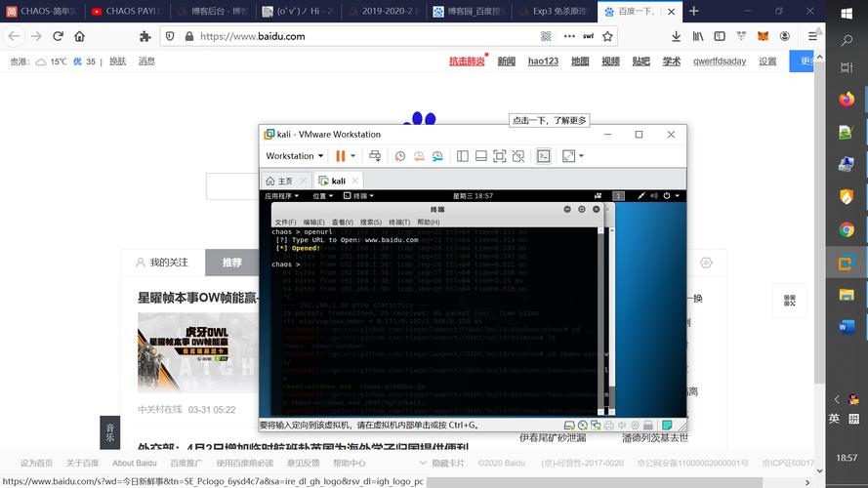This screenshot has height=488, width=868.
Task: Click the VMware stretch guest display icon
Action: 568,156
